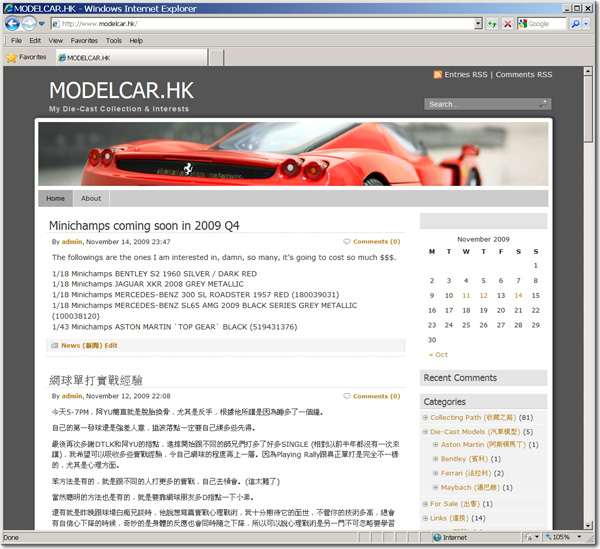
Task: Click the blog Search input field
Action: [481, 104]
